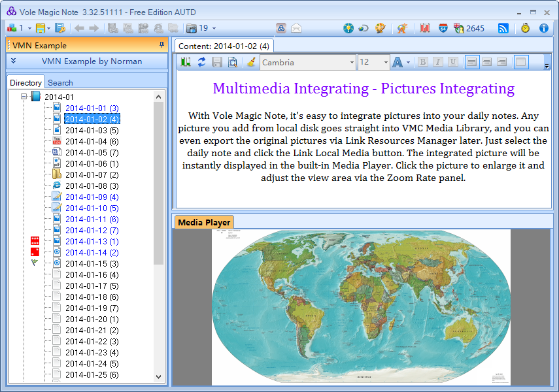Click the orange letter A language icon
The height and width of the screenshot is (392, 559).
click(x=403, y=28)
